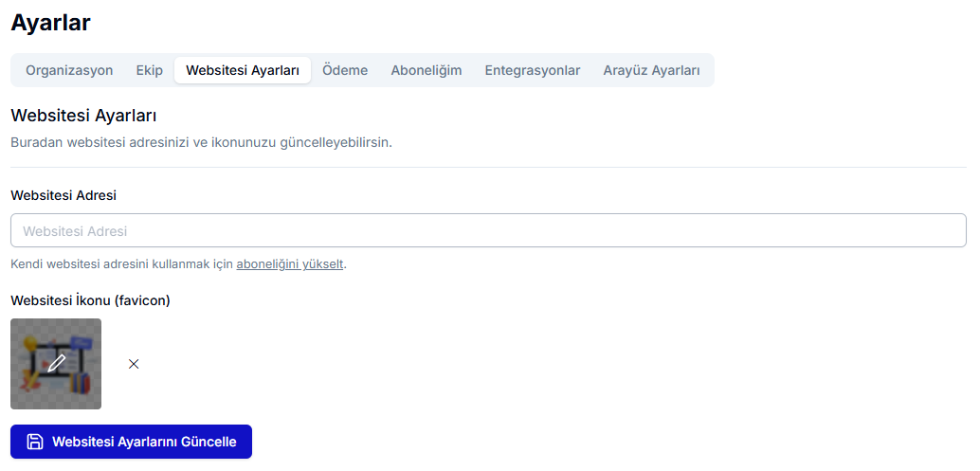Viewport: 980px width, 471px height.
Task: Click the Websitesi İkonu (favicon) label
Action: pos(90,300)
